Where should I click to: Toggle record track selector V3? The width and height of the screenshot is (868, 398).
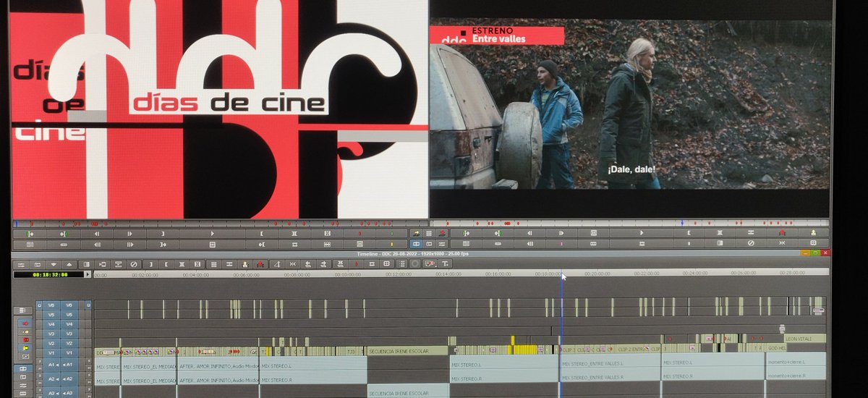[x=69, y=334]
